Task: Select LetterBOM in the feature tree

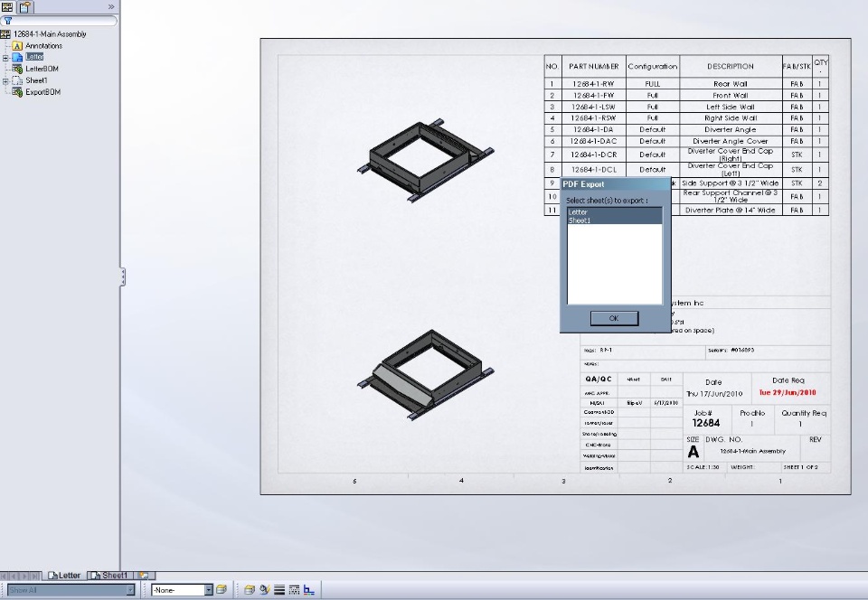Action: pyautogui.click(x=42, y=69)
